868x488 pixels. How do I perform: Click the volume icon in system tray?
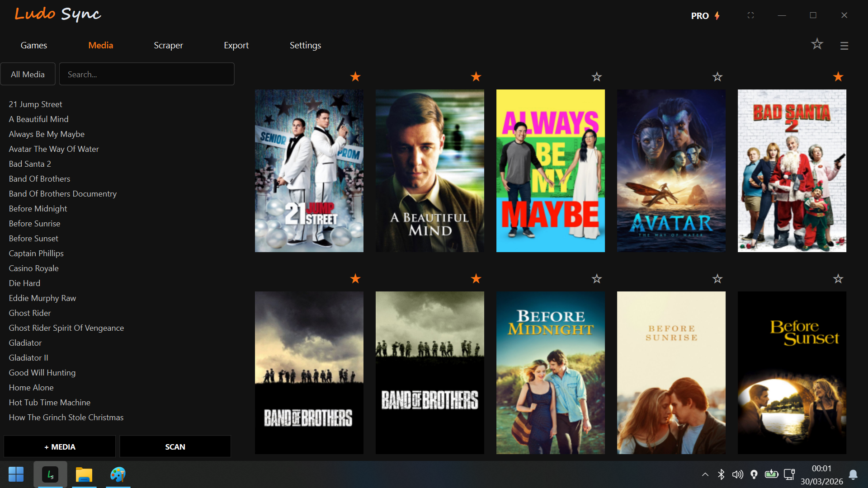[x=737, y=474]
